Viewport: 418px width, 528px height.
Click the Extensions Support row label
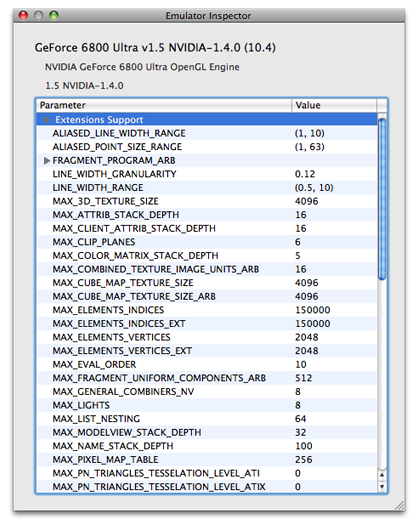(x=99, y=120)
